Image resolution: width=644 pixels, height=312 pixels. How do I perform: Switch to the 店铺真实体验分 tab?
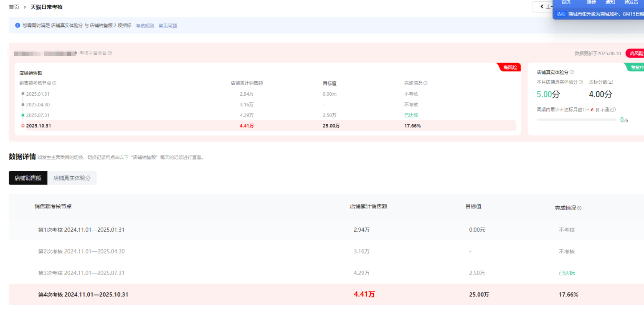pyautogui.click(x=72, y=178)
